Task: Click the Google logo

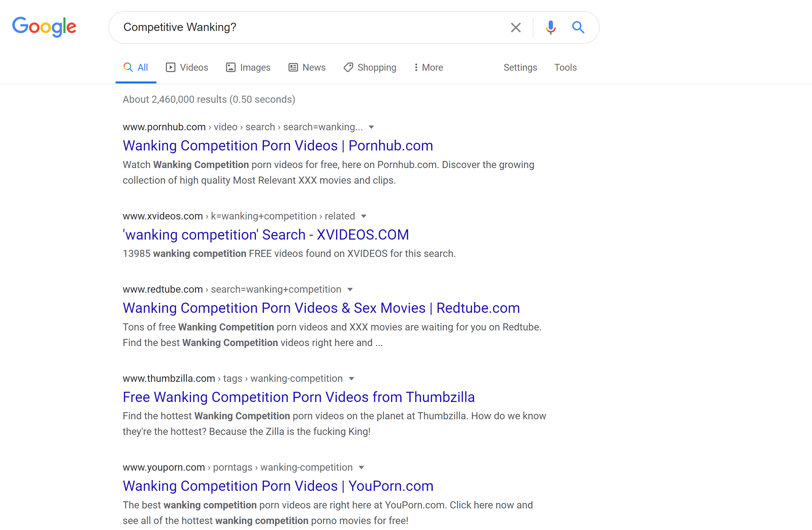Action: click(x=44, y=27)
